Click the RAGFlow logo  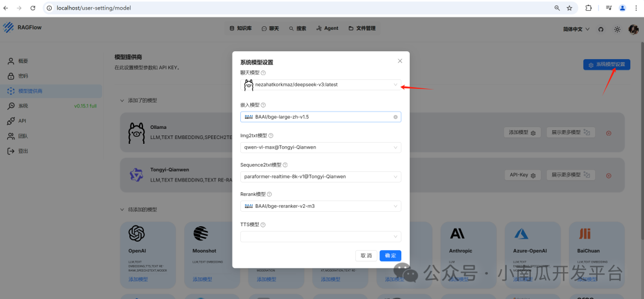(8, 27)
